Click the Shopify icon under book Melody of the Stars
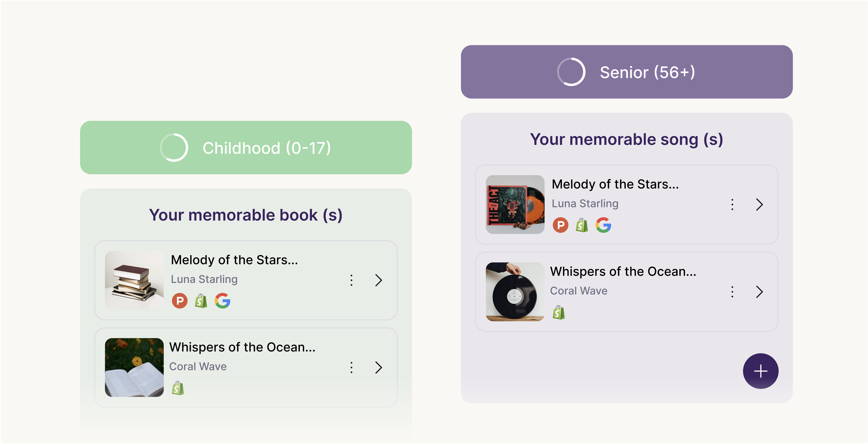 (x=201, y=300)
